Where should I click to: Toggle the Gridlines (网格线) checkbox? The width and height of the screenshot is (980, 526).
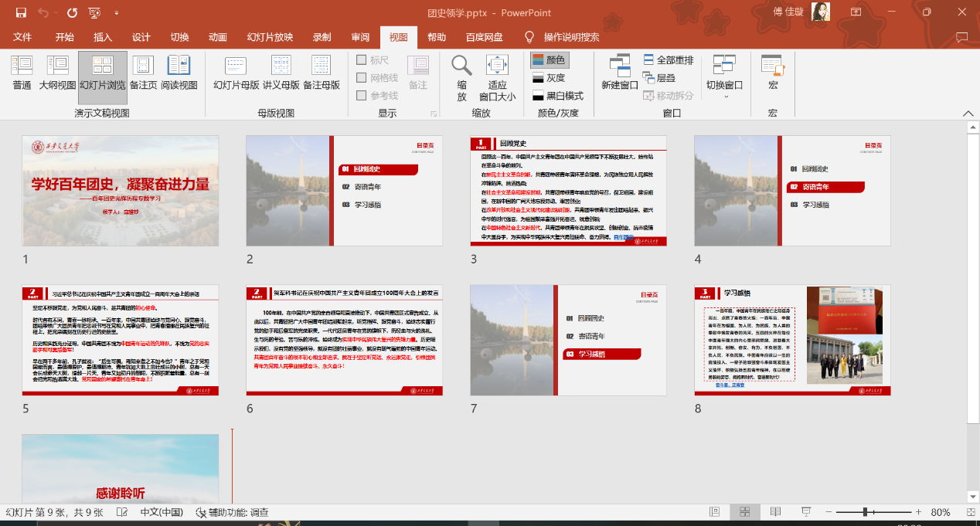click(x=362, y=78)
